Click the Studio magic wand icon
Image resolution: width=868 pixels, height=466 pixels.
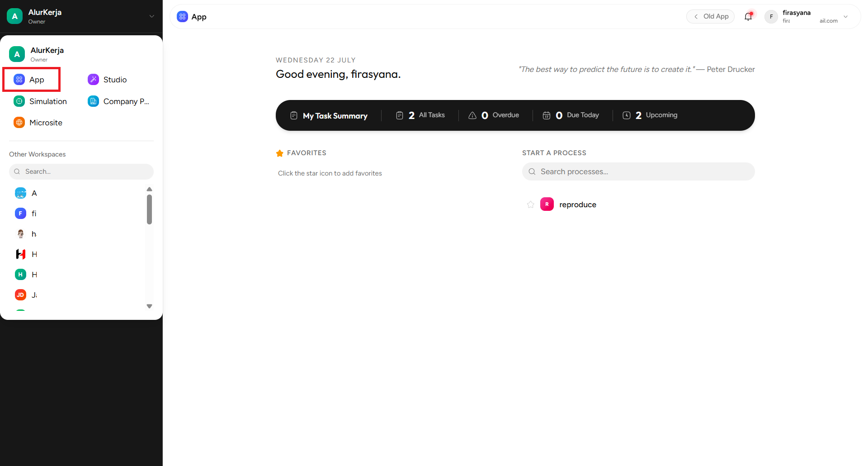pyautogui.click(x=93, y=80)
